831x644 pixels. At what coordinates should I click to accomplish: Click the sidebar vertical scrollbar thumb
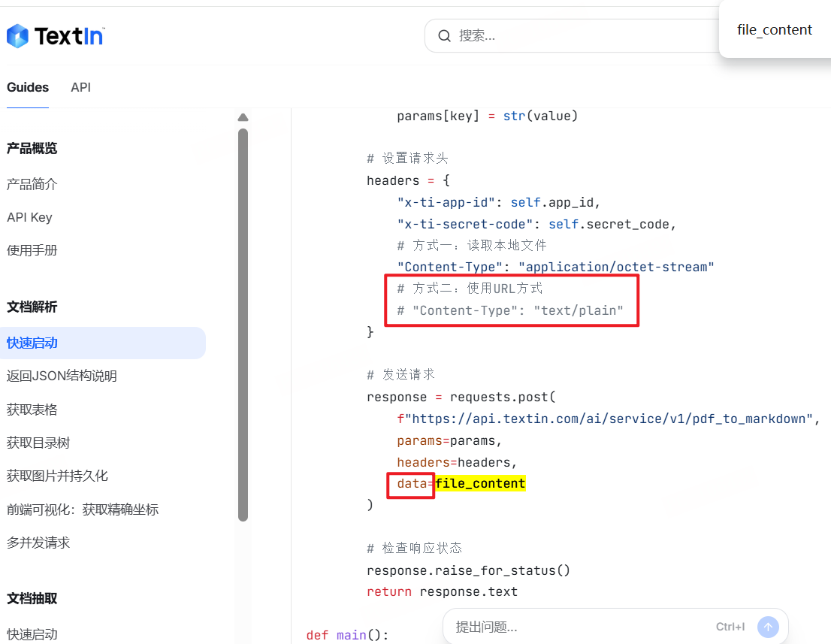coord(243,325)
